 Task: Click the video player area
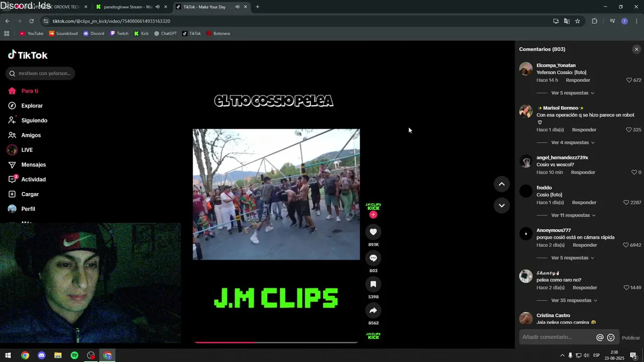pos(276,194)
